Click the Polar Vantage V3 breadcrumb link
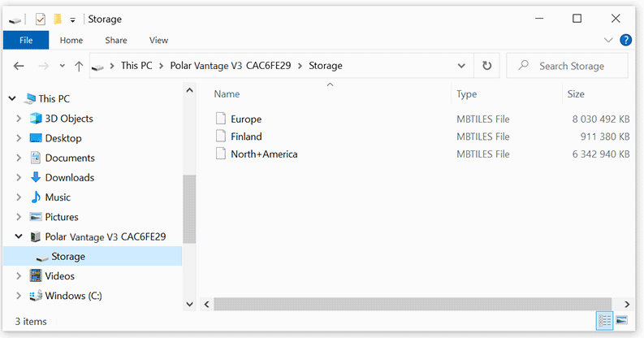This screenshot has height=338, width=644. (x=235, y=66)
